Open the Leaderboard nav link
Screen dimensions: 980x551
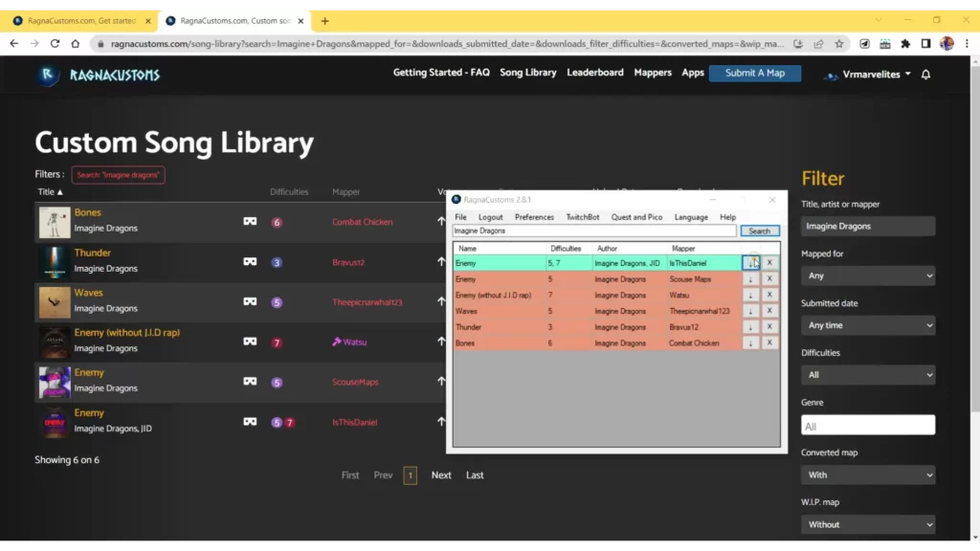click(x=595, y=73)
